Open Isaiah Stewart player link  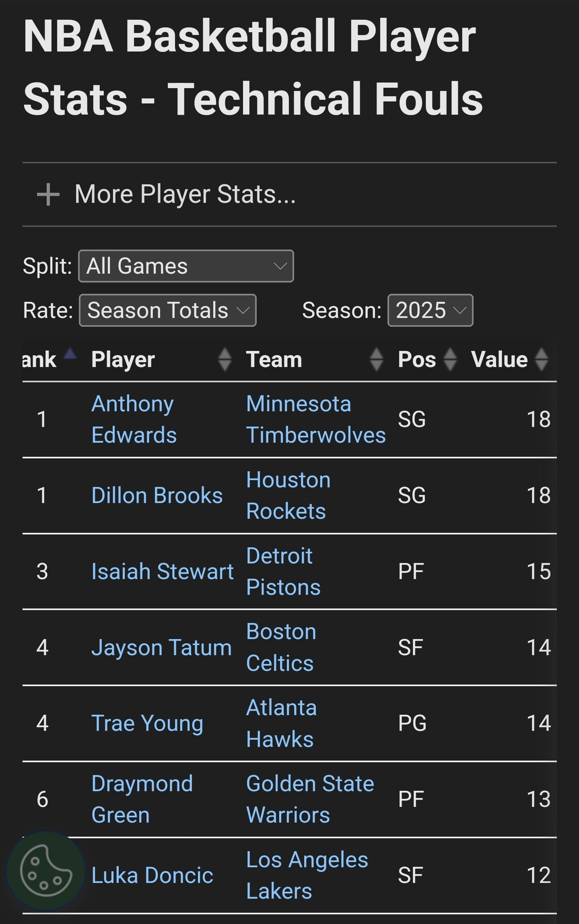pyautogui.click(x=162, y=571)
